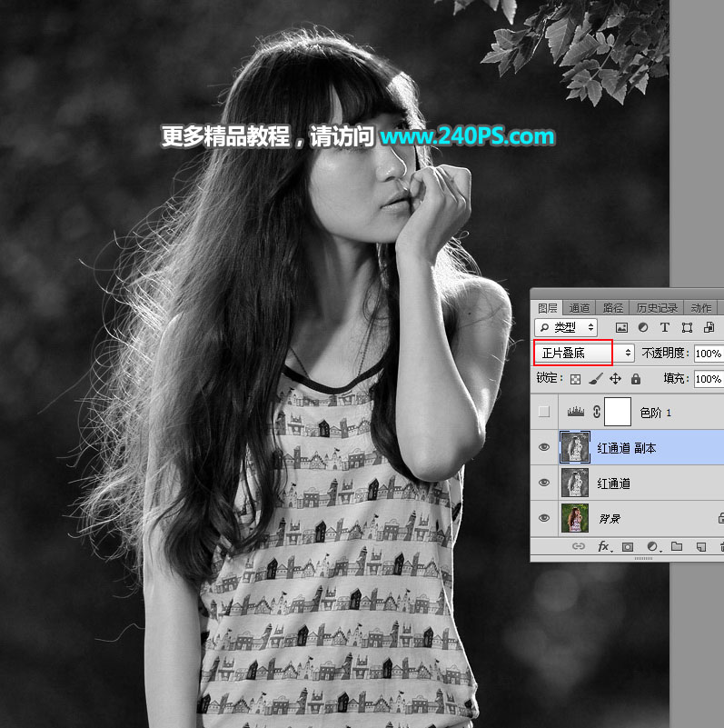Create new group folder icon
The width and height of the screenshot is (724, 728).
tap(677, 546)
